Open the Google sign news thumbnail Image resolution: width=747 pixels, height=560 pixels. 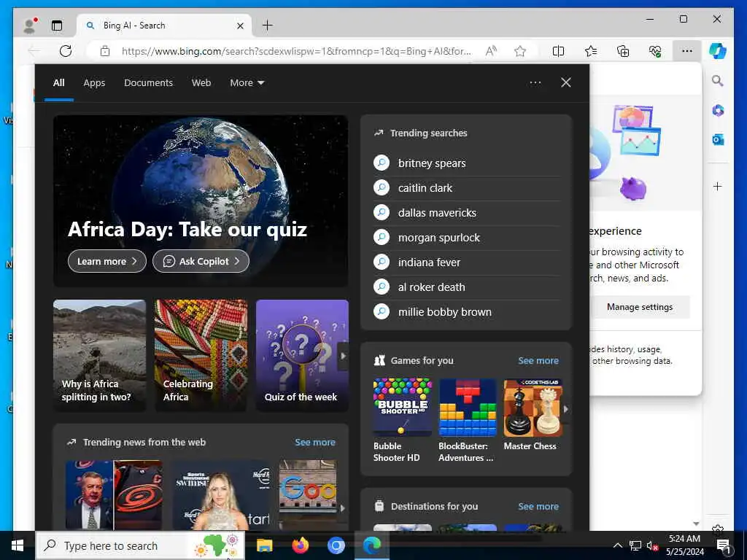click(308, 495)
